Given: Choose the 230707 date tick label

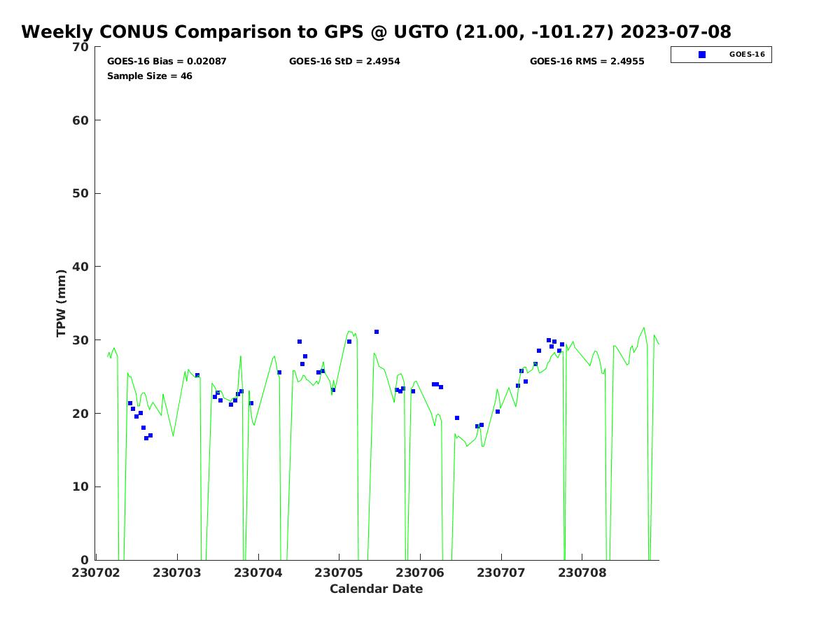Looking at the screenshot, I should click(x=501, y=573).
